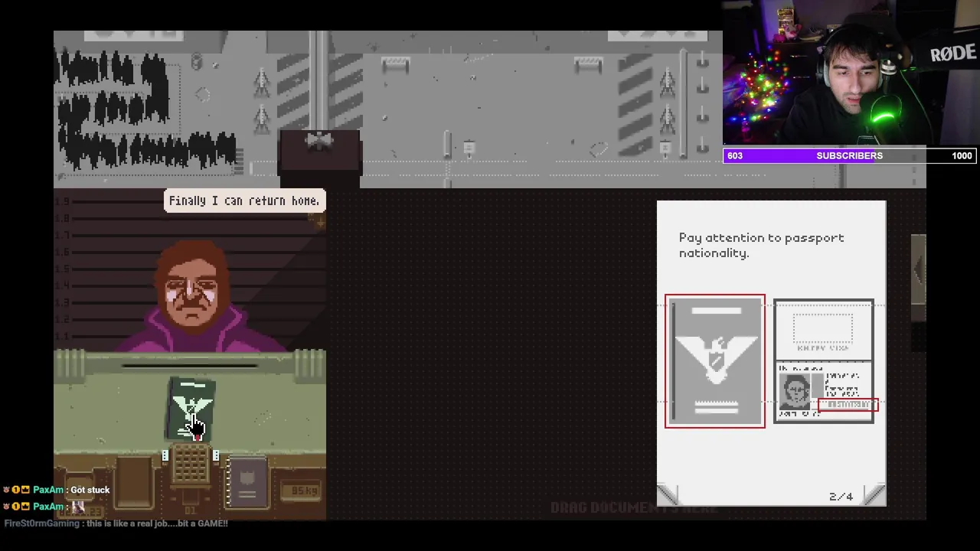
Task: Flip back using rulebook's previous page corner
Action: 668,494
